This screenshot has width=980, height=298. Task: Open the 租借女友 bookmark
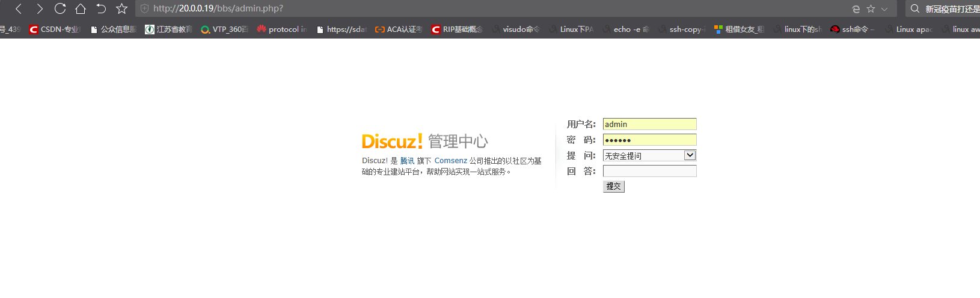click(739, 29)
